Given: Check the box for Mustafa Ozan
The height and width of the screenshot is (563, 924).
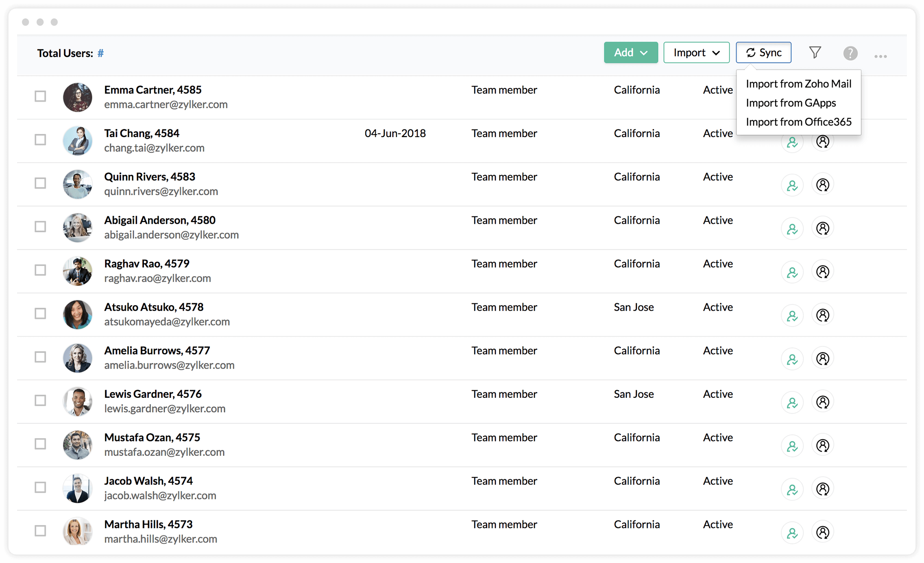Looking at the screenshot, I should tap(40, 444).
